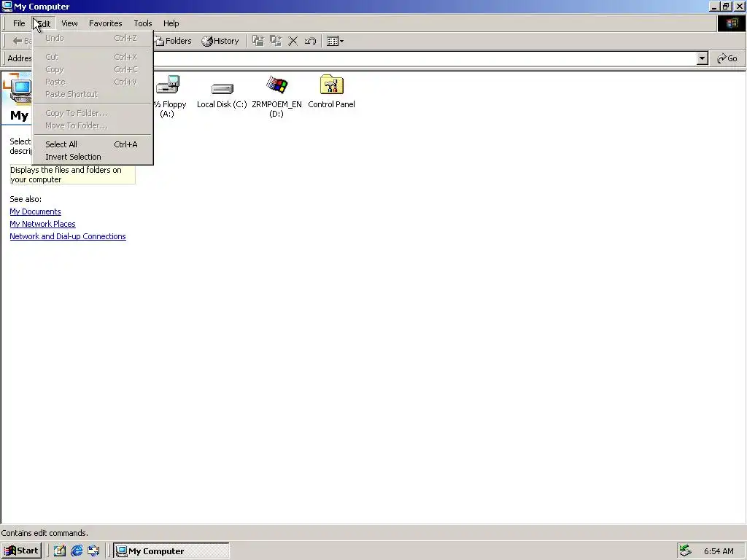Click the My Computer taskbar button
This screenshot has height=560, width=747.
point(171,551)
